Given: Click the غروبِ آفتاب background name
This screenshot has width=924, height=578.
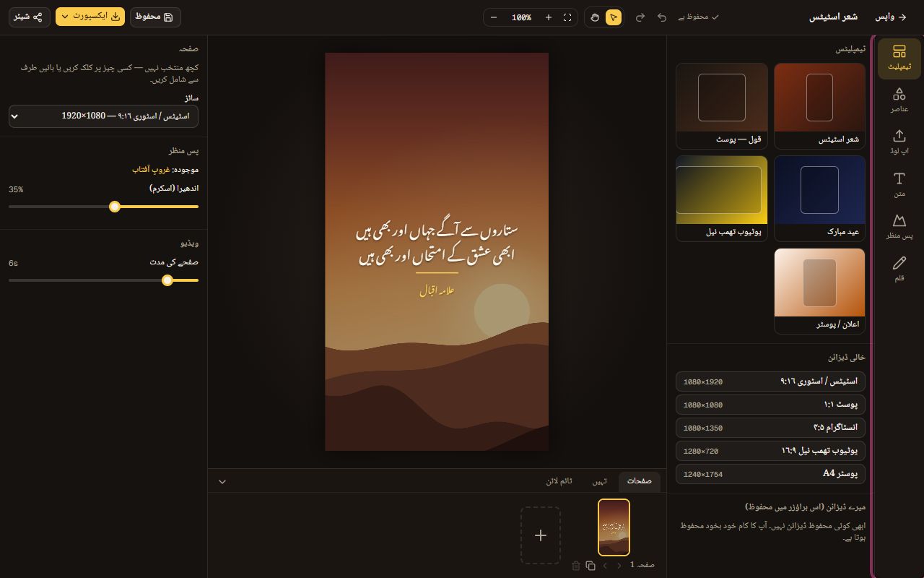Looking at the screenshot, I should [x=151, y=169].
